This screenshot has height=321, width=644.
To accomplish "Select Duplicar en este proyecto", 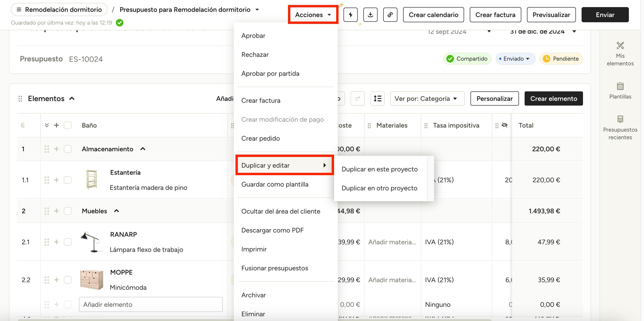I will click(379, 169).
